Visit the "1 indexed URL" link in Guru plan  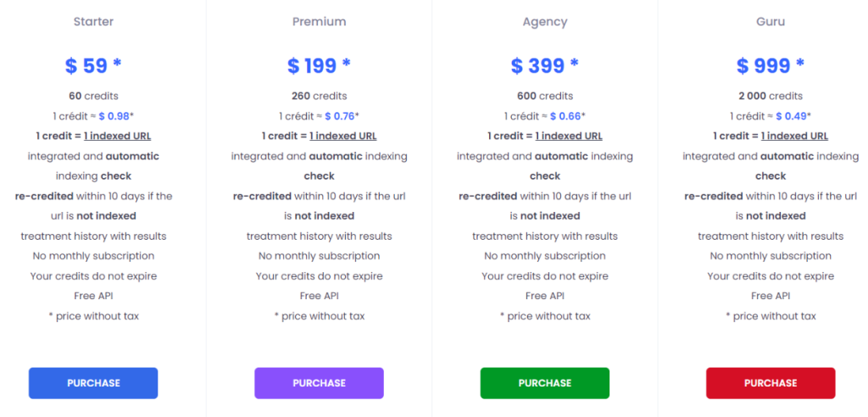click(794, 136)
